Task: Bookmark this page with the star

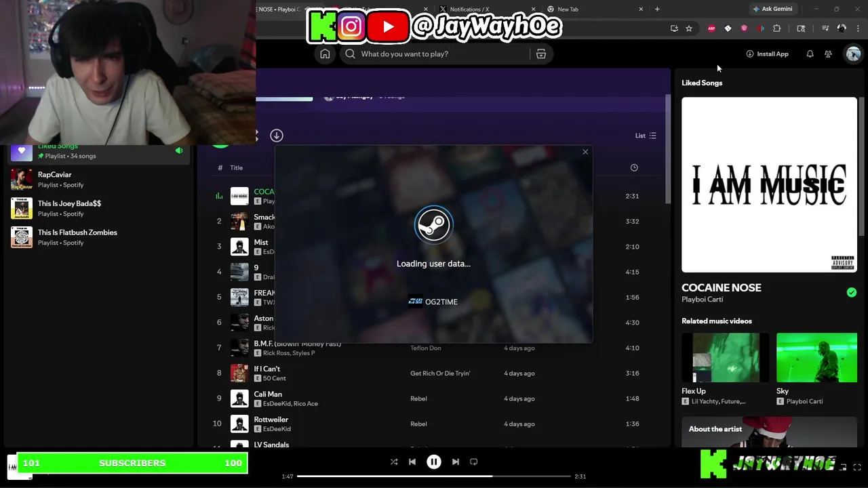Action: click(689, 28)
